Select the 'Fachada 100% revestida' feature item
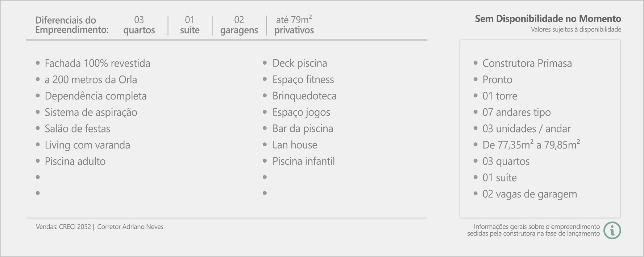 pyautogui.click(x=97, y=63)
